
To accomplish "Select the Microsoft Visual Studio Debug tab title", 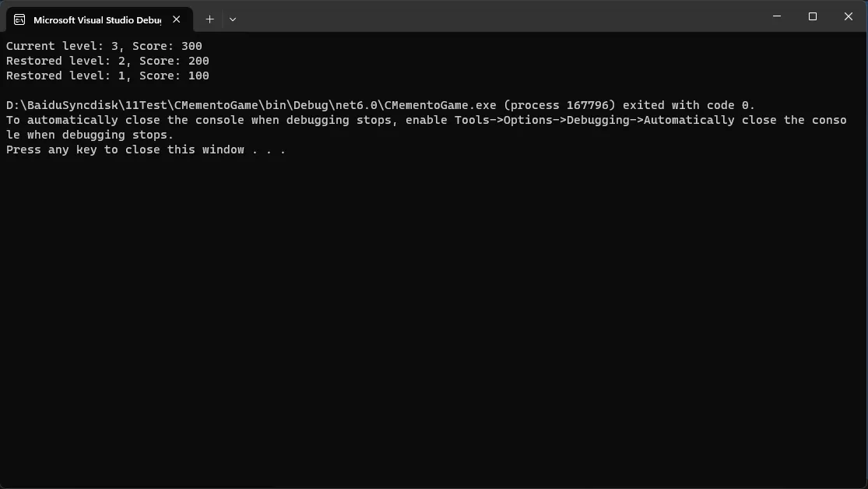I will [x=97, y=20].
